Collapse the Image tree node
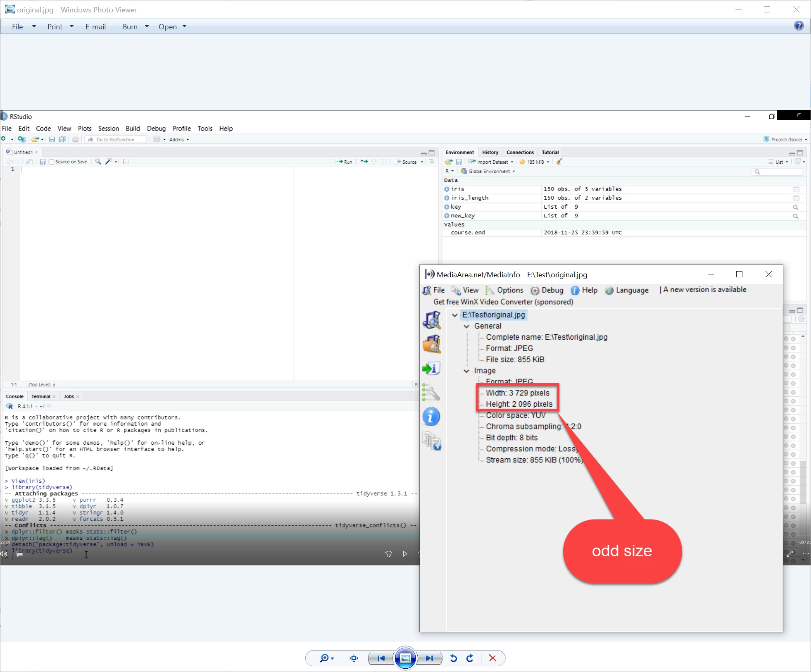 point(467,371)
